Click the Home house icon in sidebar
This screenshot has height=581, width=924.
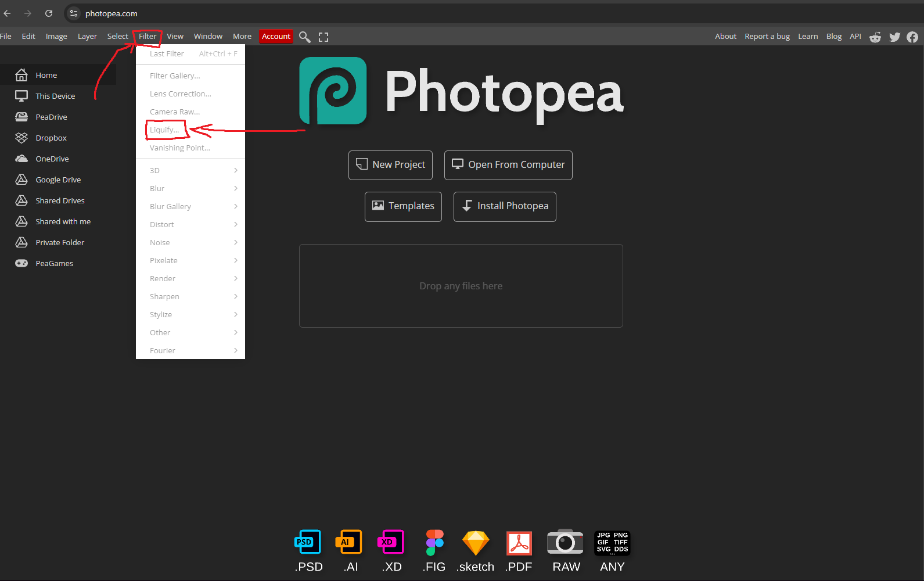21,75
